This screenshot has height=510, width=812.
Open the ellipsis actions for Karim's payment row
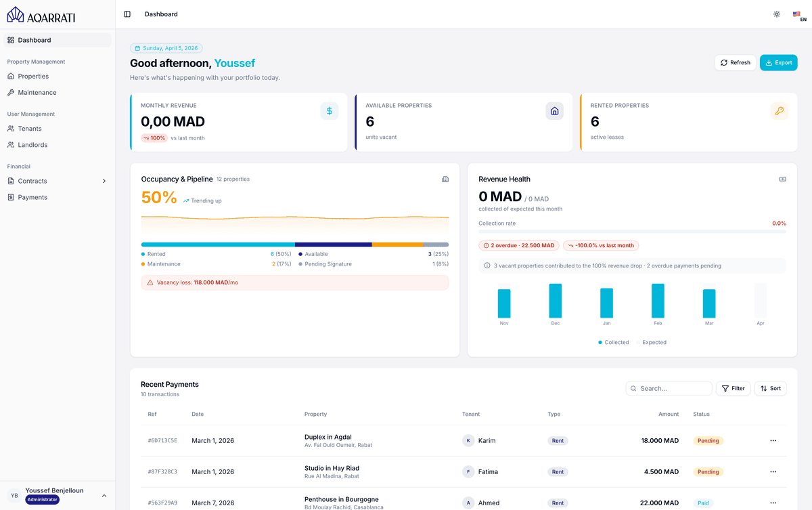point(773,440)
